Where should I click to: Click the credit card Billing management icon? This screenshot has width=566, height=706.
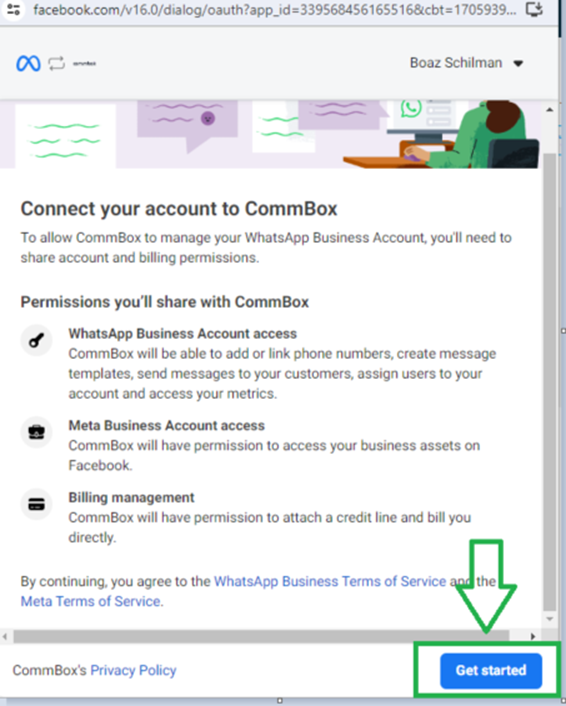[x=36, y=504]
